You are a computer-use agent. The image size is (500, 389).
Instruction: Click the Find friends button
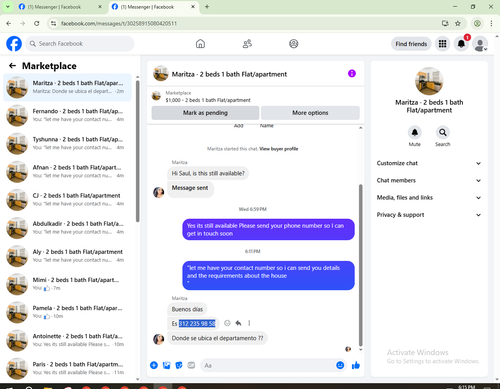pyautogui.click(x=411, y=44)
